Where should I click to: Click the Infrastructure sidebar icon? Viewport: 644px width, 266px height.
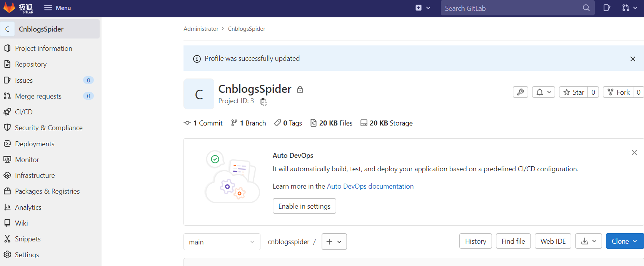[7, 175]
